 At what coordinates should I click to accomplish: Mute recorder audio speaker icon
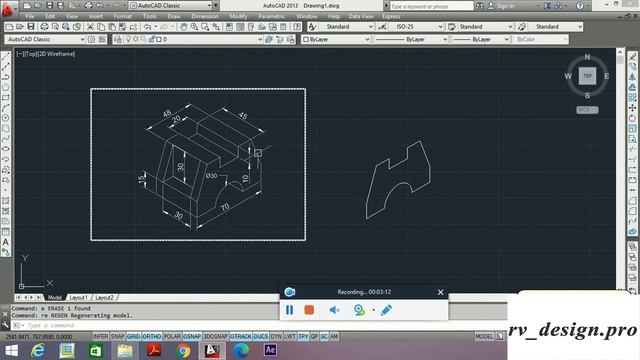click(x=334, y=310)
